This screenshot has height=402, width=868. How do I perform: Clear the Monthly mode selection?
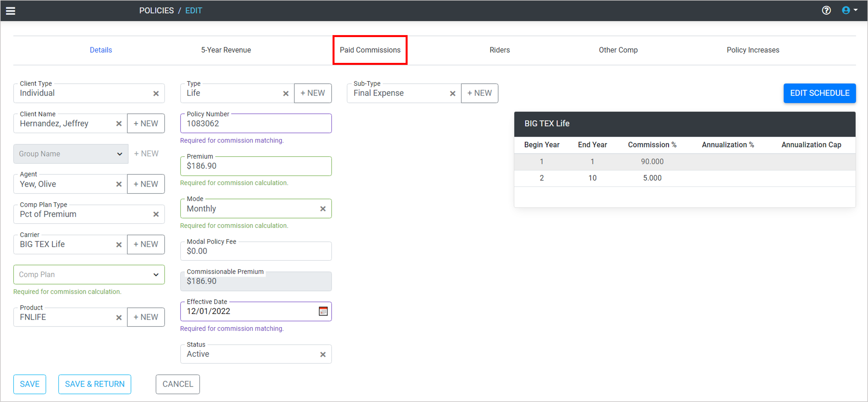point(322,209)
